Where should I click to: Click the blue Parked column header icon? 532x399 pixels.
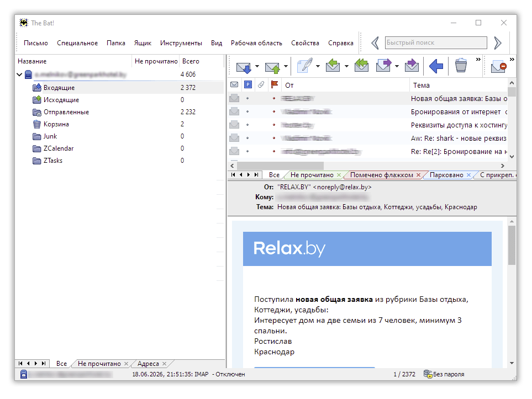tap(248, 85)
